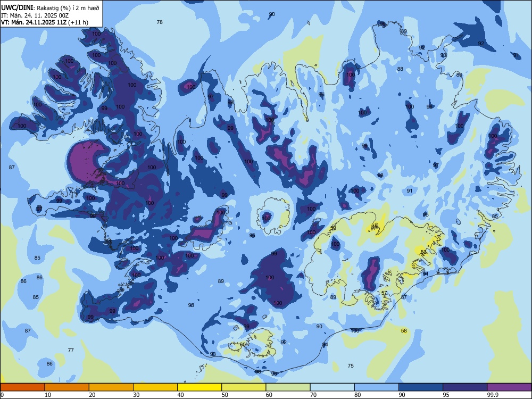Select the light blue 80–90 legend band
Screen dimensions: 532x399
(377, 387)
